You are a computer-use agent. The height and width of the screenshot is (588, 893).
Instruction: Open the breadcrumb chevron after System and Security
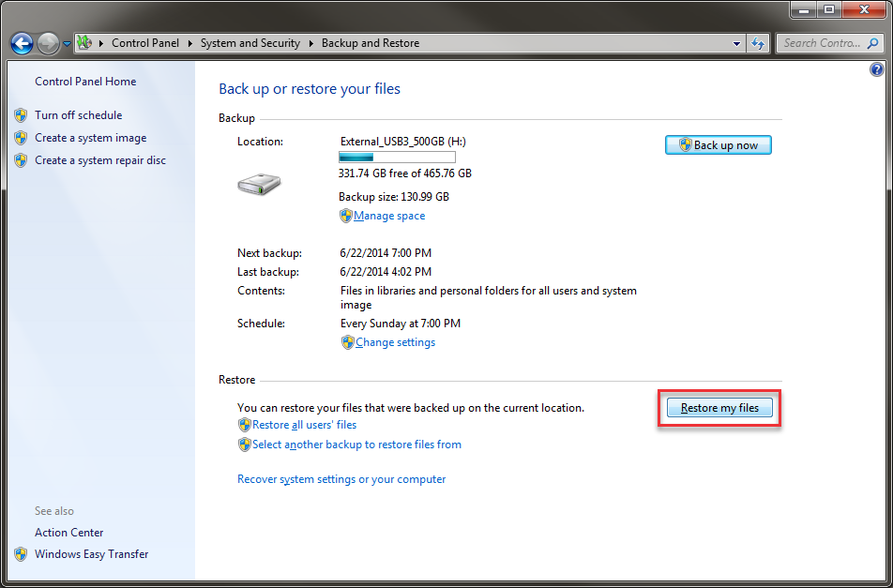(x=310, y=43)
